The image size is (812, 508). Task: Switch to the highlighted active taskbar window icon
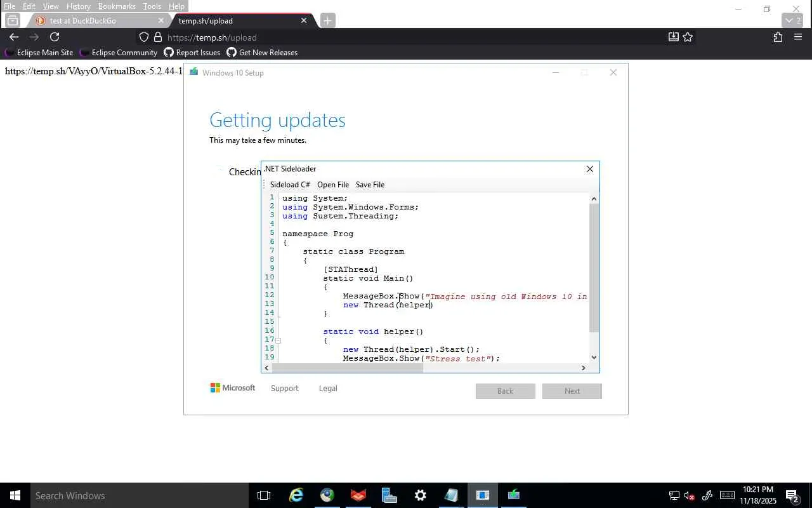click(x=483, y=495)
